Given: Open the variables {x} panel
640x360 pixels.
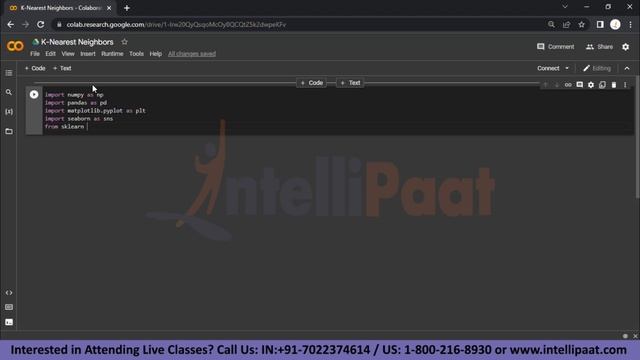Looking at the screenshot, I should [x=9, y=111].
